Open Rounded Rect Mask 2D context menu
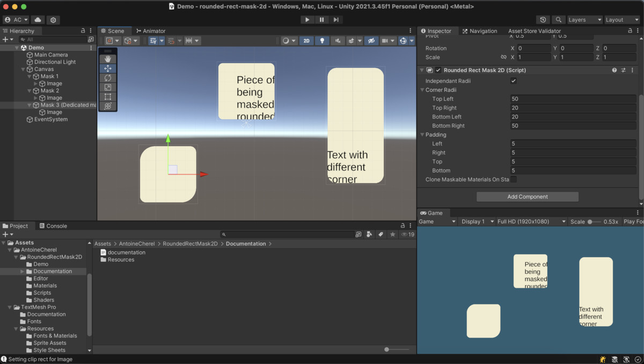 (x=632, y=70)
